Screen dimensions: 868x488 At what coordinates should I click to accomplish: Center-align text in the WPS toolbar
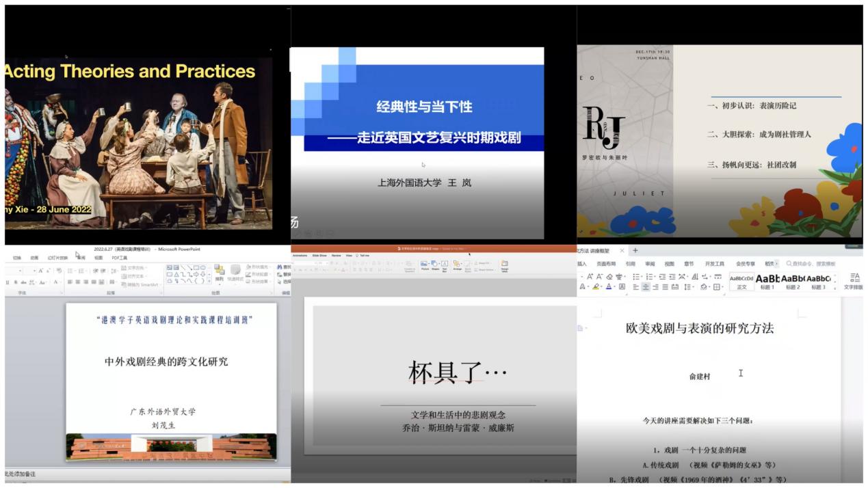646,287
